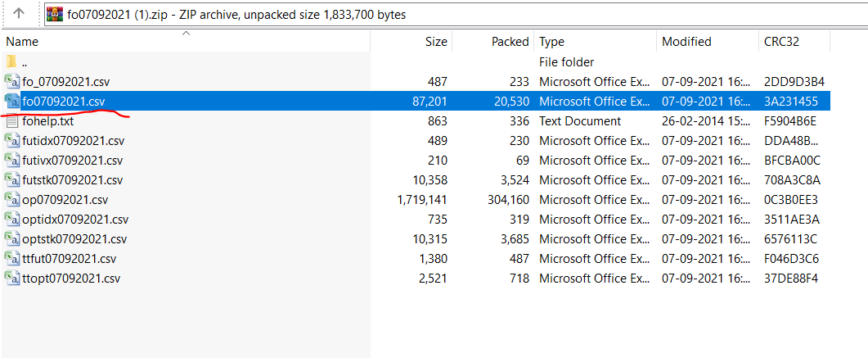868x358 pixels.
Task: Select the futstk07092021.csv file icon
Action: point(12,179)
